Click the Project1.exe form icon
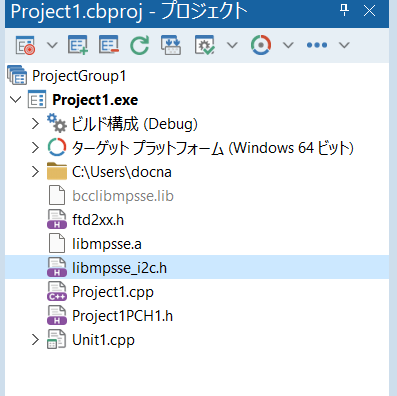The image size is (397, 396). 37,99
